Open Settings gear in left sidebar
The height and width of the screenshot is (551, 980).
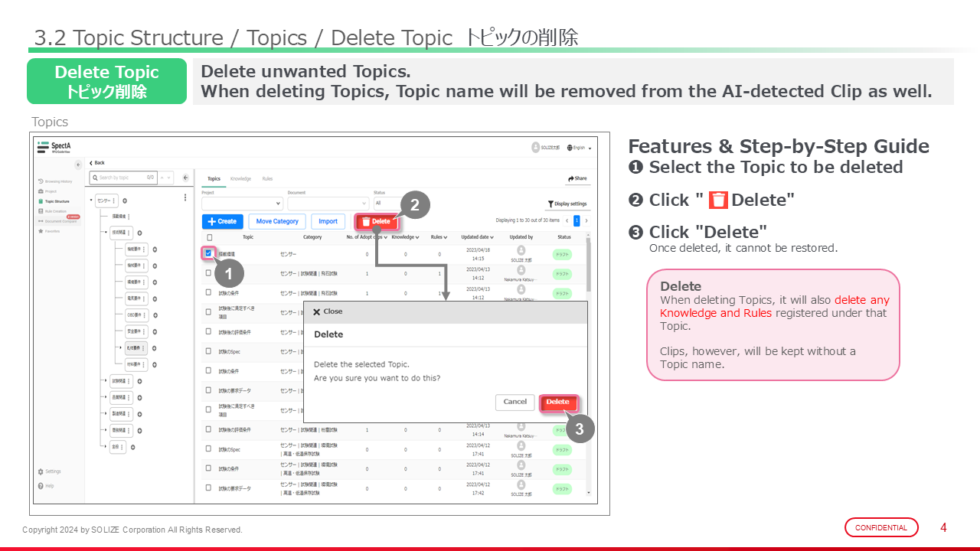(x=41, y=471)
